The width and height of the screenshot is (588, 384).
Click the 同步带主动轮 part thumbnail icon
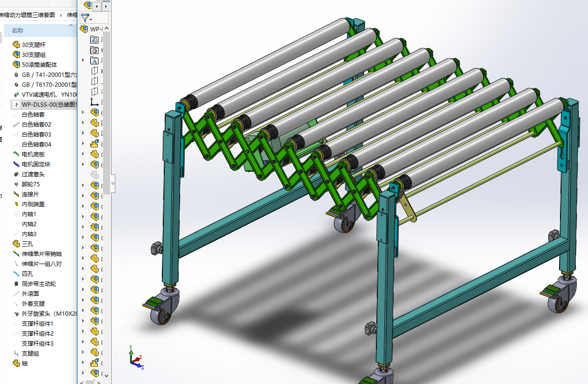click(17, 283)
